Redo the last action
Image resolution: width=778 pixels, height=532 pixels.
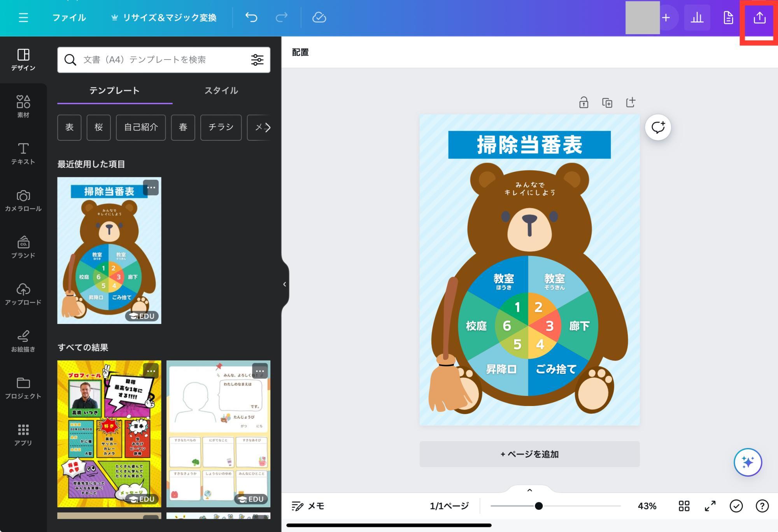click(x=281, y=17)
